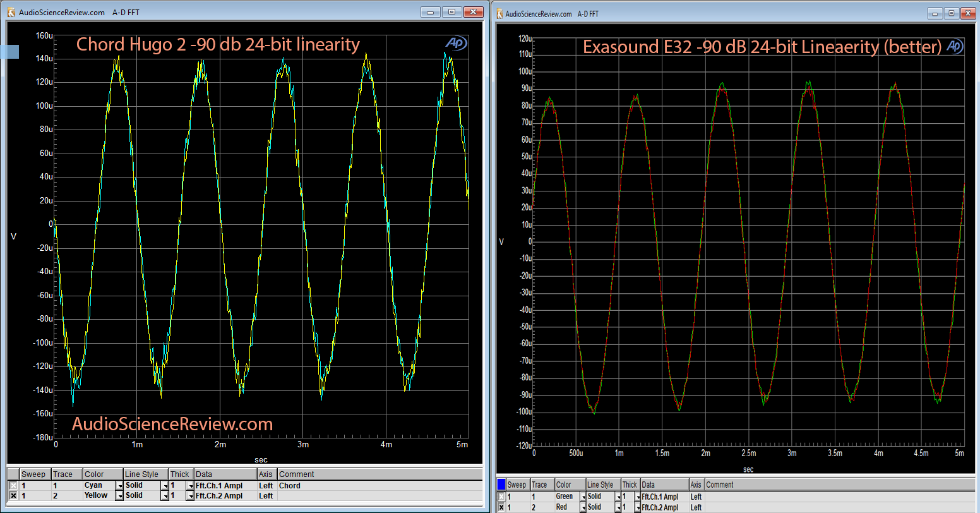Click Thick column header in Chord legend
Screen dimensions: 980x513
[x=181, y=474]
